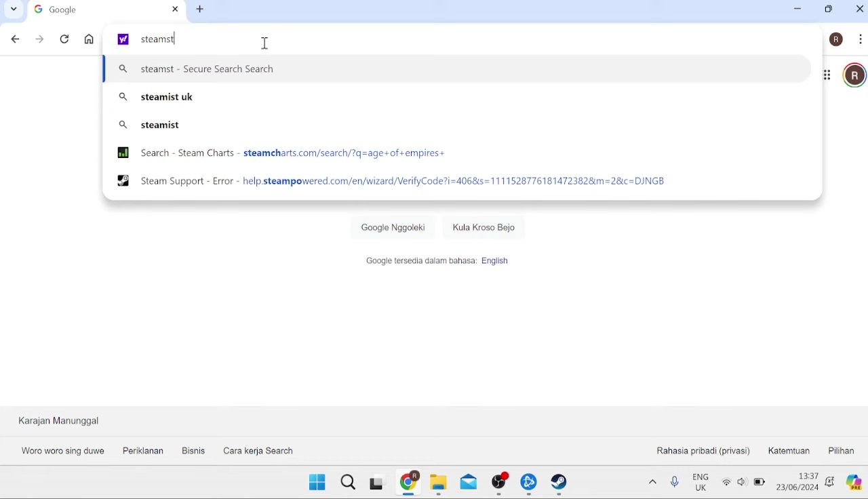Expand the hidden system tray icons
The width and height of the screenshot is (868, 499).
click(x=652, y=482)
